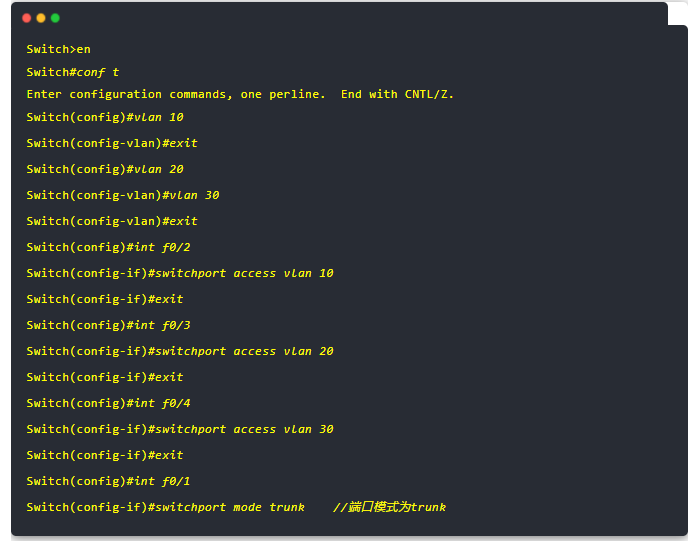
Task: Click the "CNTL/Z" text
Action: pos(429,94)
